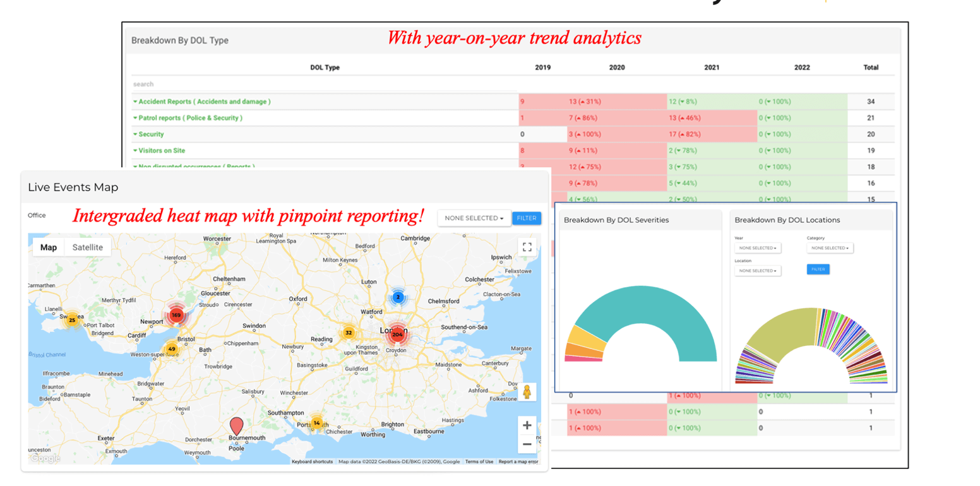Click the Oxford label on the map
This screenshot has height=486, width=980.
coord(298,299)
